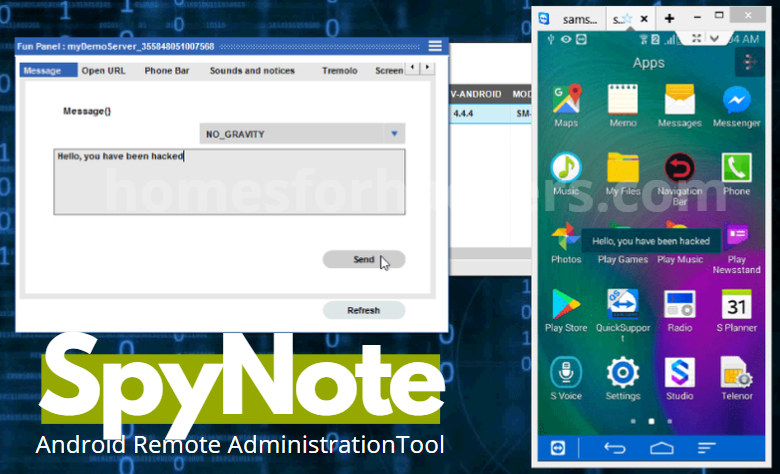The height and width of the screenshot is (474, 780).
Task: Open the Play Newsstand app
Action: click(x=737, y=236)
